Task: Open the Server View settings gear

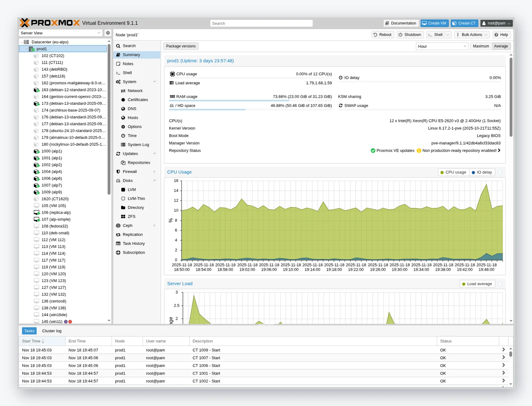Action: point(108,33)
